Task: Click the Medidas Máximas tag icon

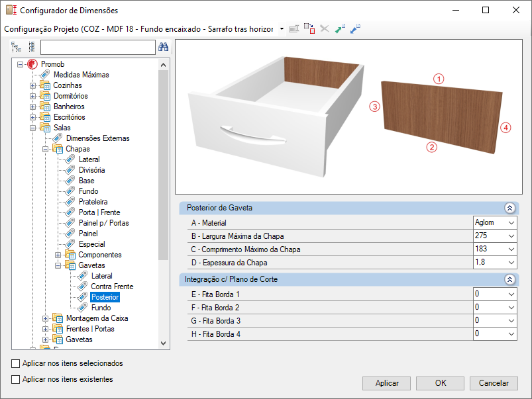Action: (45, 74)
